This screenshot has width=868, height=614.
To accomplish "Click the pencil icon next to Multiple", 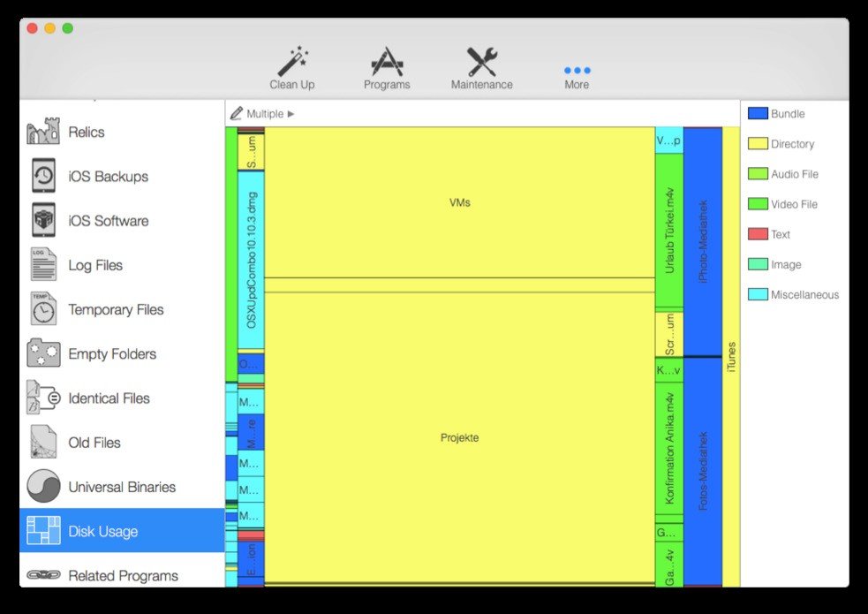I will 237,113.
